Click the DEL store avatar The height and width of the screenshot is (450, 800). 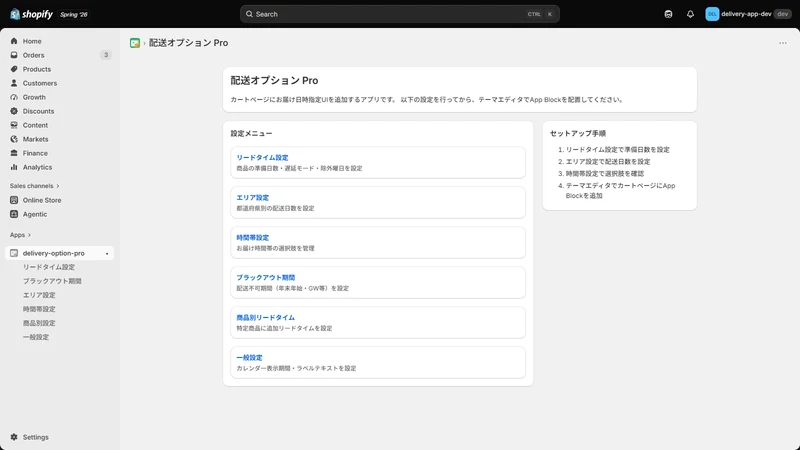coord(712,14)
